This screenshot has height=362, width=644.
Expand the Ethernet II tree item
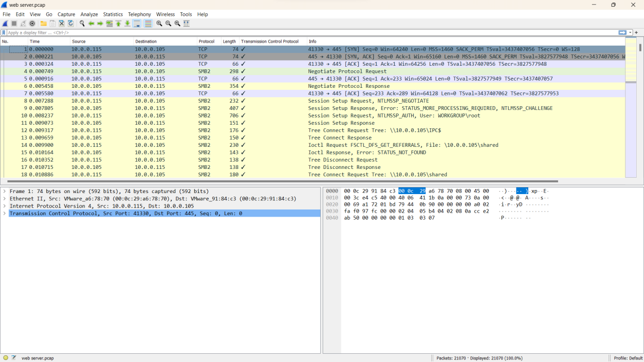click(x=5, y=199)
